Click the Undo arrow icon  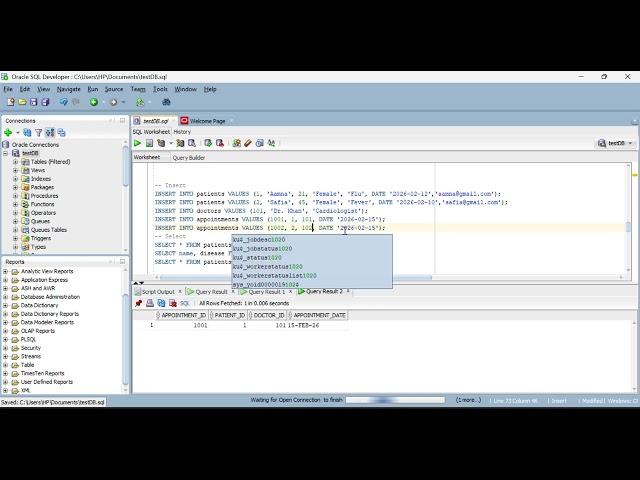[63, 102]
